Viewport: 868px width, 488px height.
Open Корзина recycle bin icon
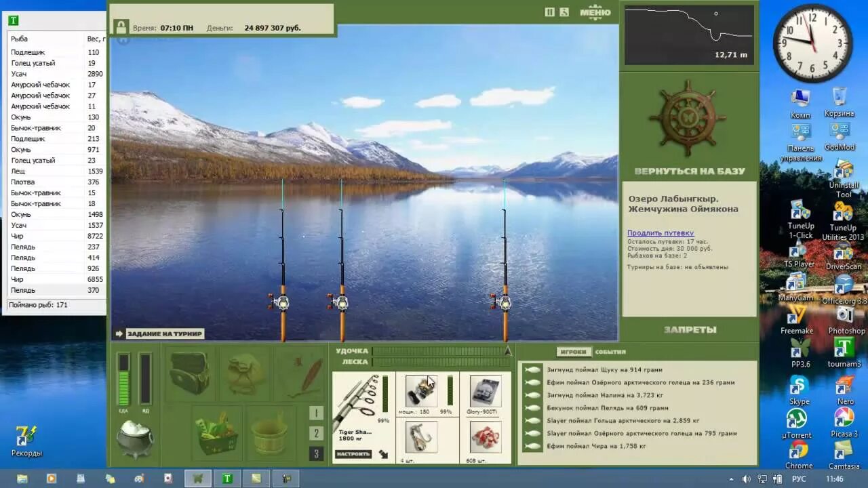pyautogui.click(x=839, y=102)
